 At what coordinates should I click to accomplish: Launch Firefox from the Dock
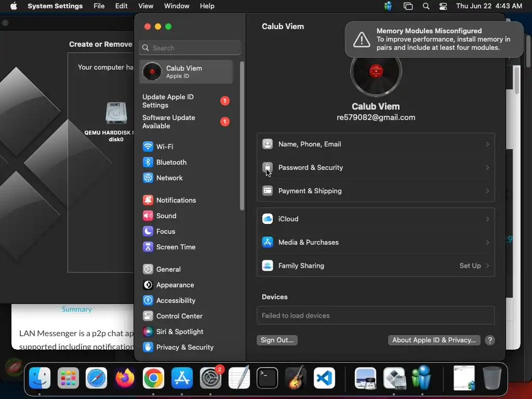coord(125,378)
